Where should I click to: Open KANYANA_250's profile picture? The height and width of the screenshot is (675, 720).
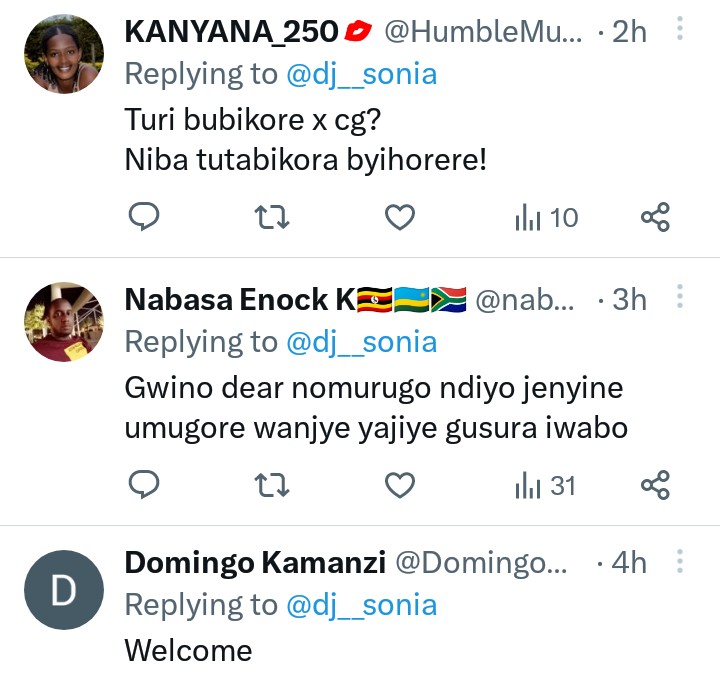click(x=63, y=56)
